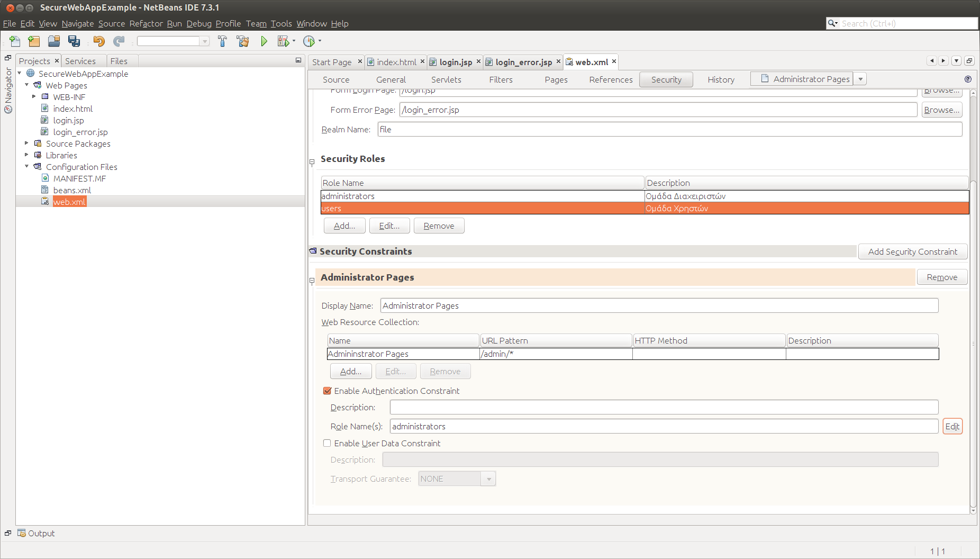The height and width of the screenshot is (559, 980).
Task: Click the Debug Project icon
Action: click(283, 41)
